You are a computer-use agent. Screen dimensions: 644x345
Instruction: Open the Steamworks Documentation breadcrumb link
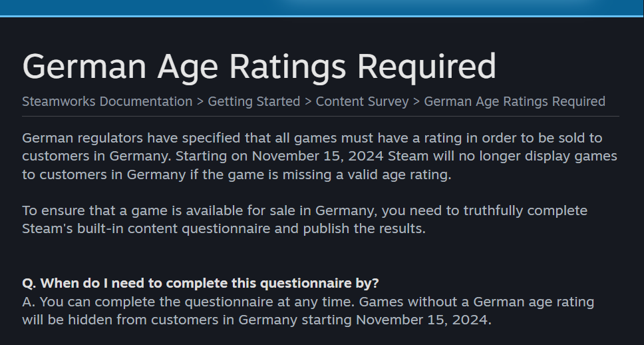tap(107, 101)
